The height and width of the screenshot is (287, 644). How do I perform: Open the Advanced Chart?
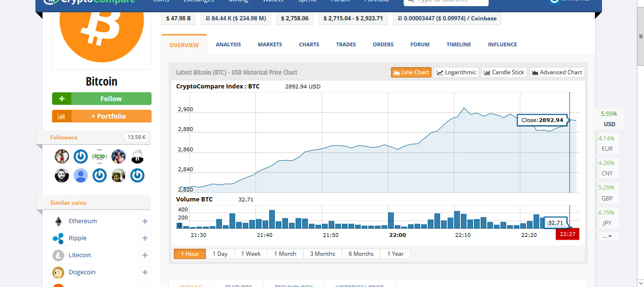pos(557,72)
